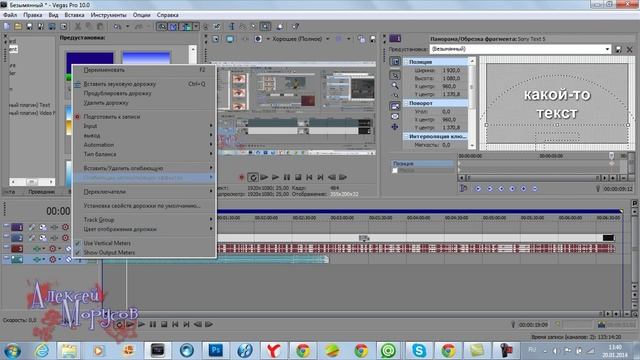Click Stop in the main timeline transport

click(x=164, y=324)
